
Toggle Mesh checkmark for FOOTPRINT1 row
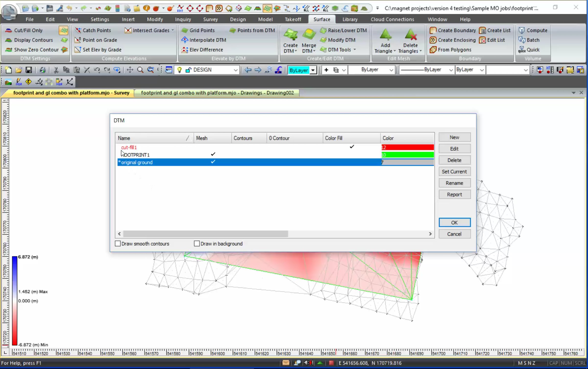(x=213, y=154)
